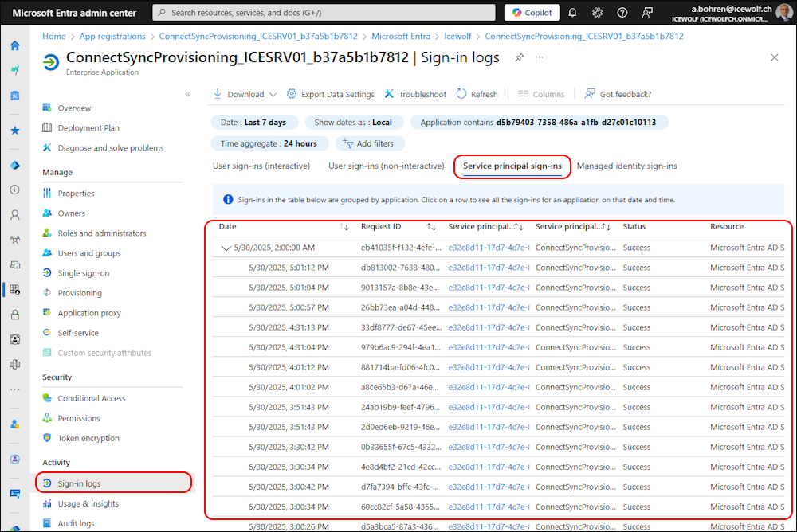This screenshot has height=532, width=797.
Task: Change Show dates as: Local filter
Action: [353, 123]
